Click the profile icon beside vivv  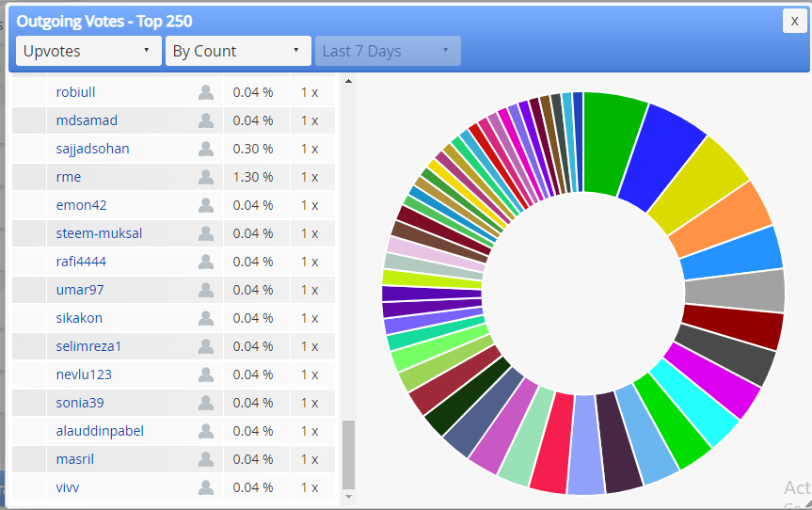pos(206,487)
